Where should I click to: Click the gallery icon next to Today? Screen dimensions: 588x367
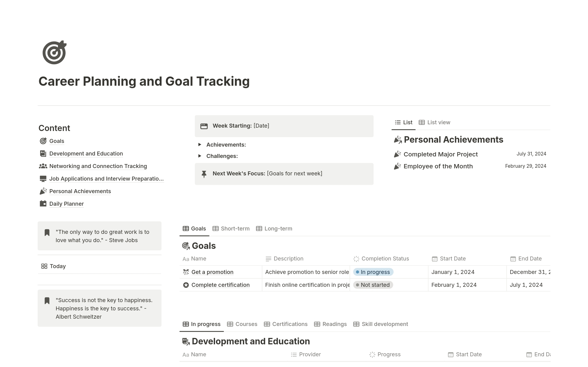click(44, 266)
